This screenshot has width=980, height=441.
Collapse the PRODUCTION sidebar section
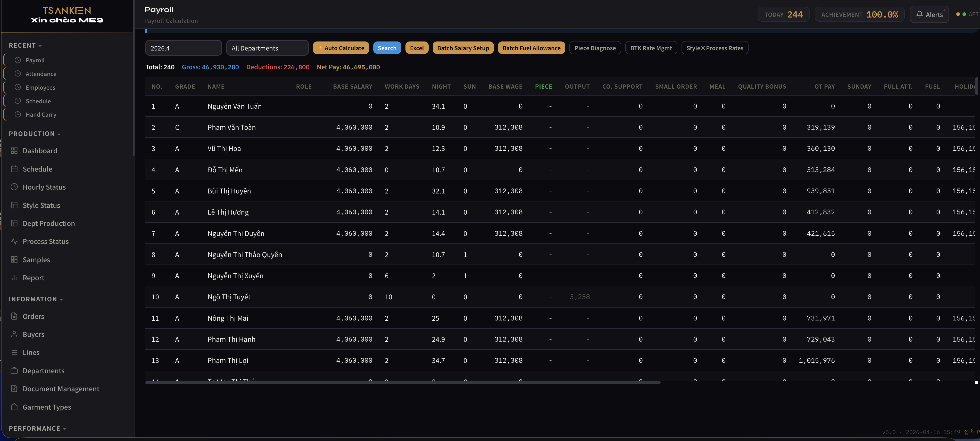click(x=35, y=134)
